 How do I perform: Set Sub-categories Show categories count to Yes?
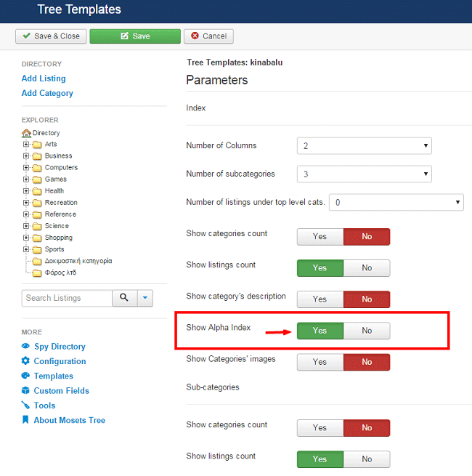[320, 428]
